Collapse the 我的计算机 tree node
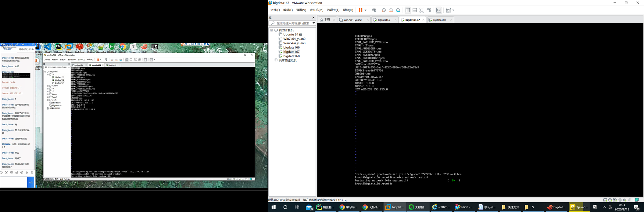 (x=271, y=30)
